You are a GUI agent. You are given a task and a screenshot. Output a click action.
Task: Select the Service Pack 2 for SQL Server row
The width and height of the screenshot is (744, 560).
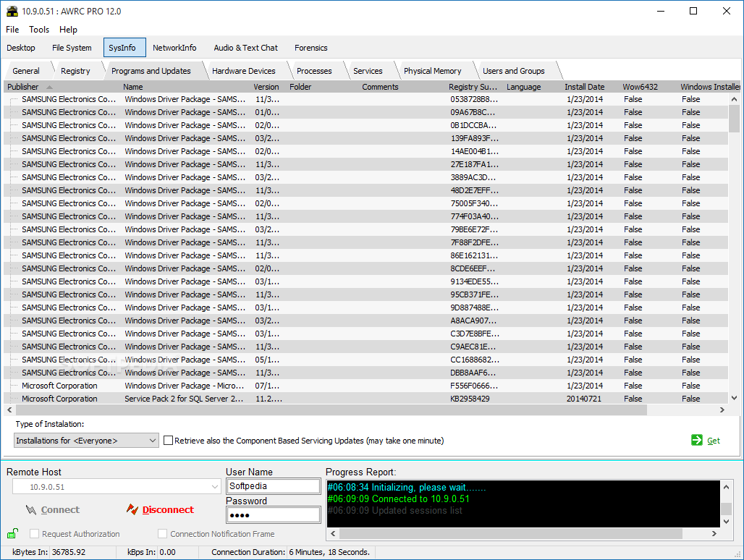[365, 399]
